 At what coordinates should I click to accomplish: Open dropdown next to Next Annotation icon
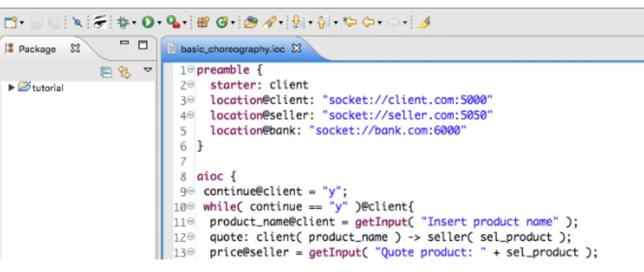tap(310, 23)
